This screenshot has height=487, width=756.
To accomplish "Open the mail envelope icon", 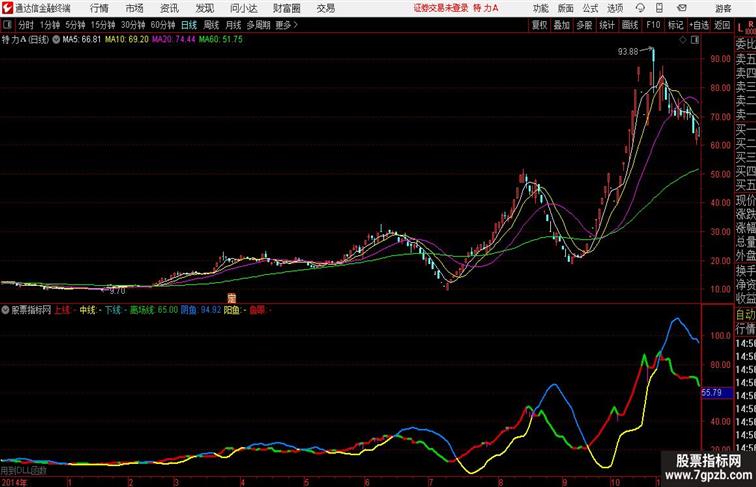I will (x=682, y=8).
